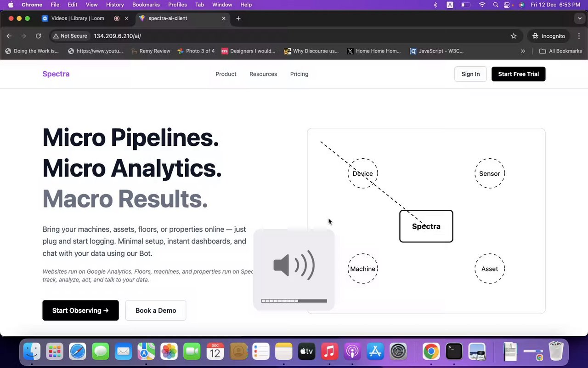Click the battery status icon
Screen dimensions: 588x368
point(466,5)
